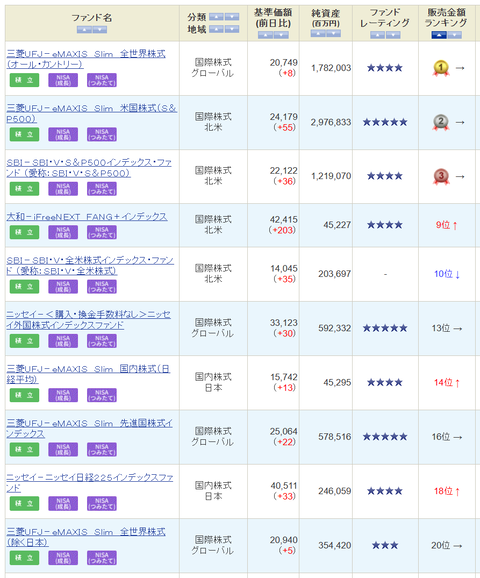Sort ファンド名 column descending
The image size is (480, 578).
[100, 29]
